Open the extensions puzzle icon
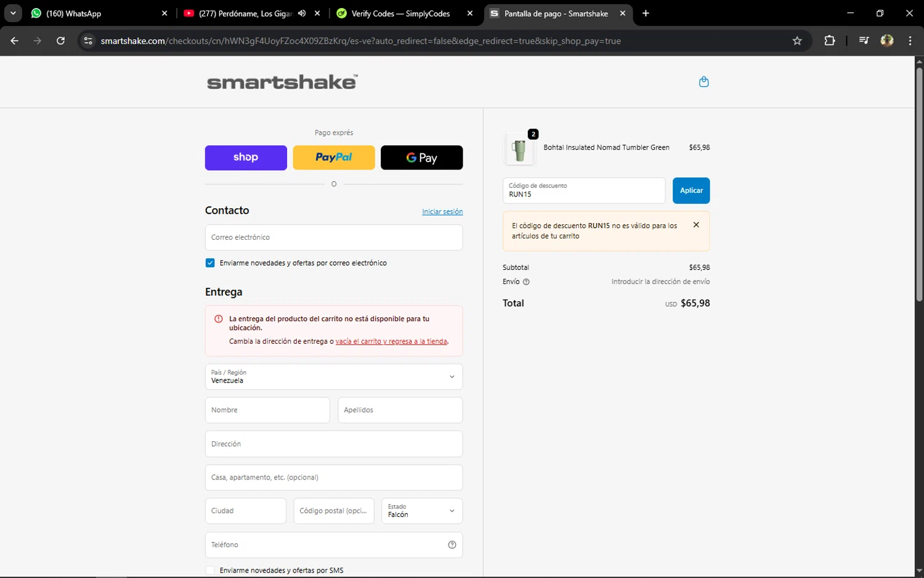This screenshot has width=924, height=578. pyautogui.click(x=830, y=41)
